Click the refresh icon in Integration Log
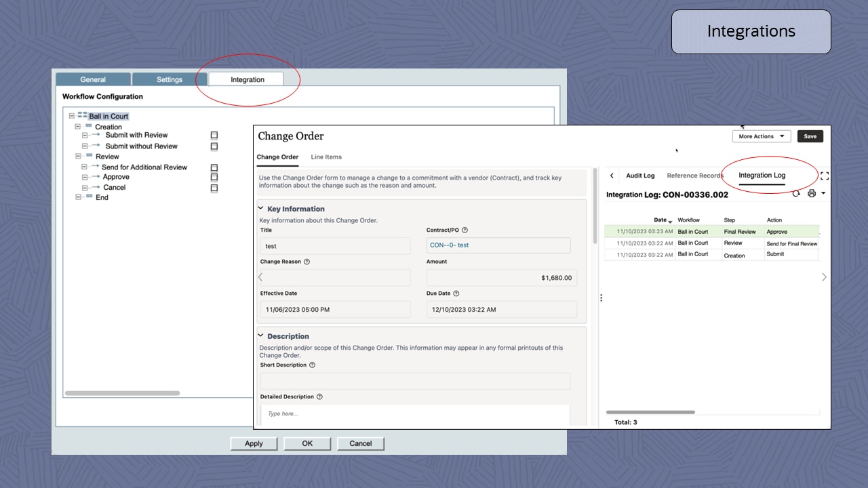The height and width of the screenshot is (488, 868). [796, 194]
